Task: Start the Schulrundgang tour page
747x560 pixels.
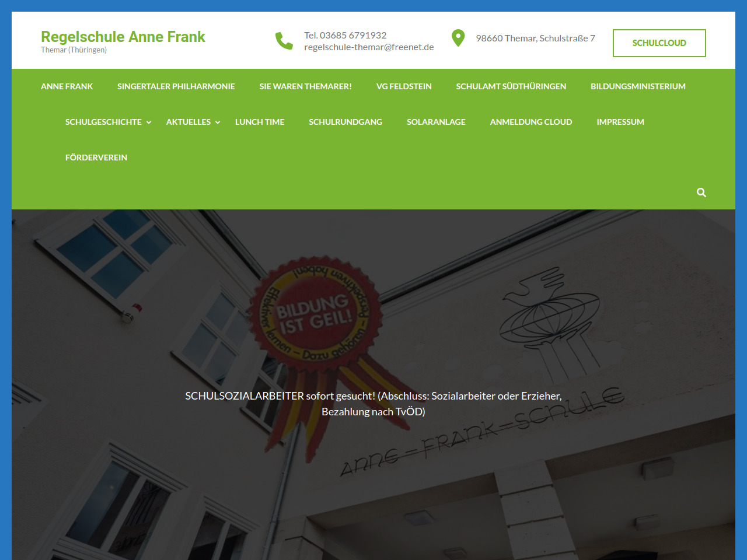Action: pyautogui.click(x=345, y=122)
